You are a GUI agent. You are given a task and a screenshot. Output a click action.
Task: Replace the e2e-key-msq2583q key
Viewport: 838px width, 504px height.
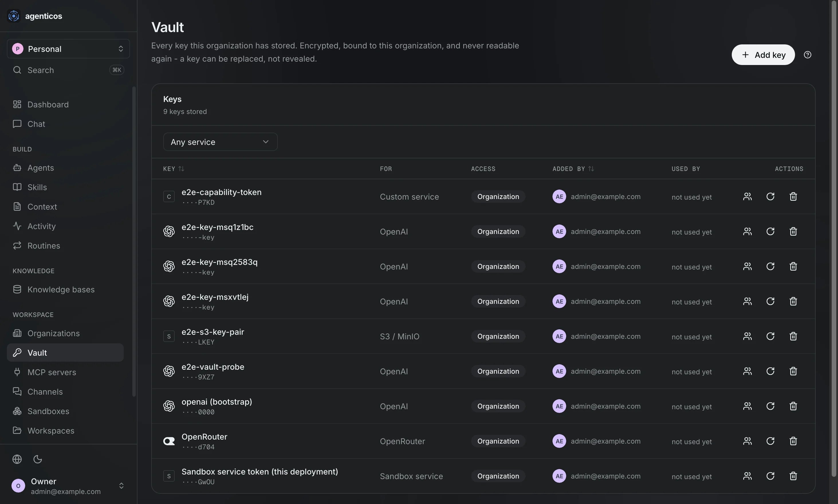770,267
